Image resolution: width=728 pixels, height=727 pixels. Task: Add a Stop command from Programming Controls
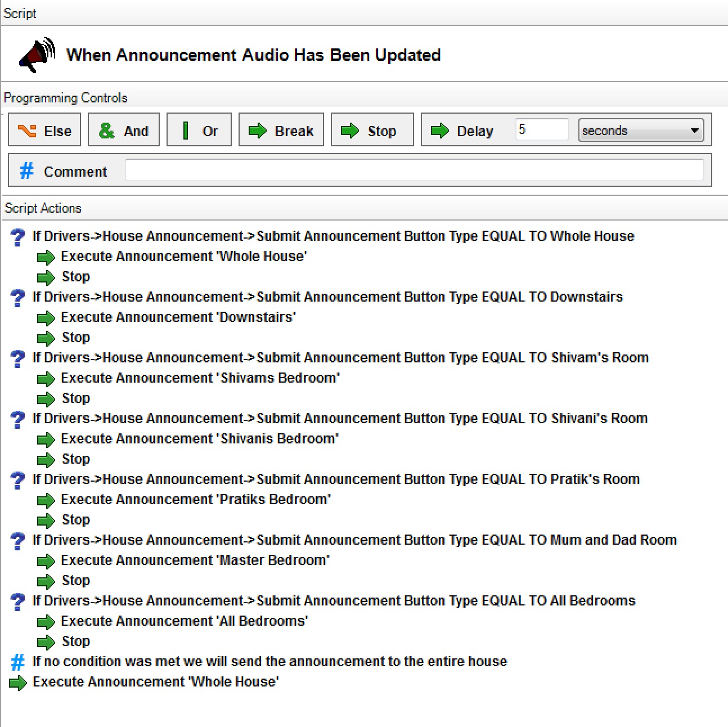pyautogui.click(x=371, y=129)
